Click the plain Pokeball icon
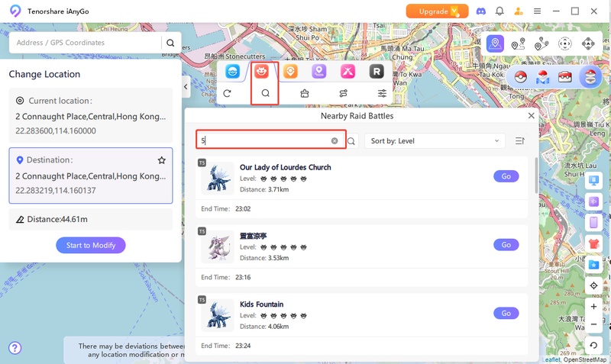 (521, 77)
